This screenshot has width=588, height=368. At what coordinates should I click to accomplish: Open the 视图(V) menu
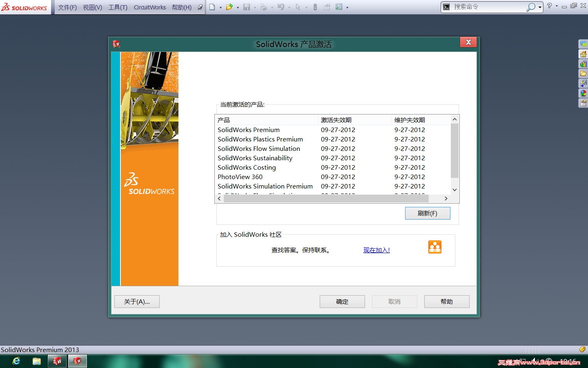pos(93,7)
